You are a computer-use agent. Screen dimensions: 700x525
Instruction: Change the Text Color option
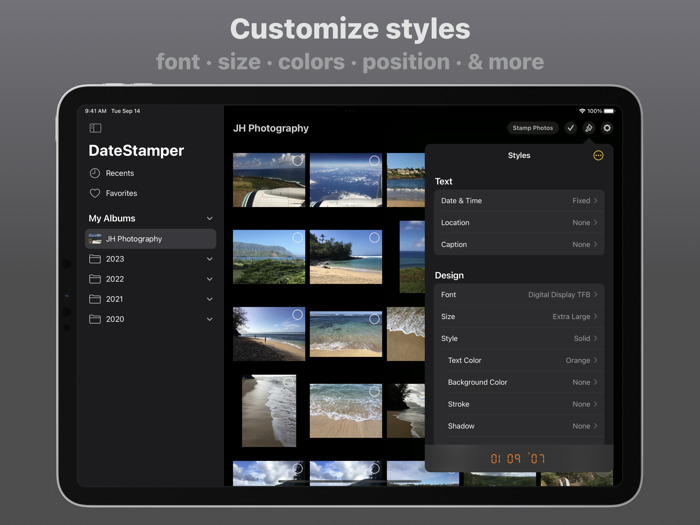click(519, 360)
